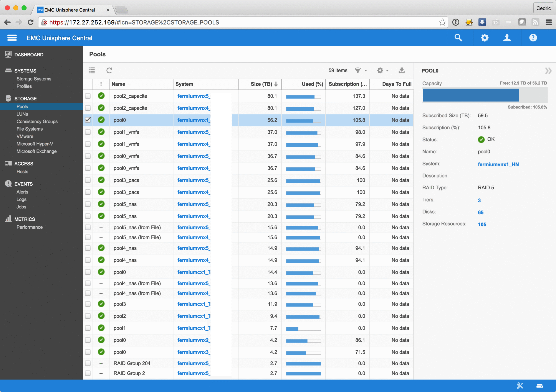Screen dimensions: 556x392
Task: Click usage bar of pool2_capacite 137.3 row
Action: [303, 97]
